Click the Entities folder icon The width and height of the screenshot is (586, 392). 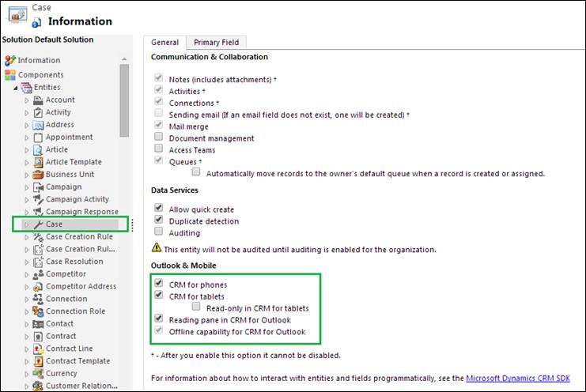(26, 88)
